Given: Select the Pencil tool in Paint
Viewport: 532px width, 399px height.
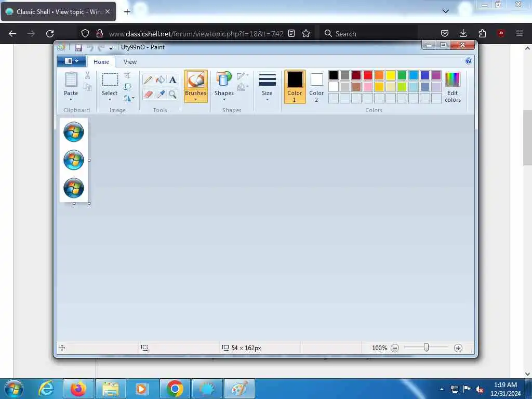Looking at the screenshot, I should [x=148, y=79].
